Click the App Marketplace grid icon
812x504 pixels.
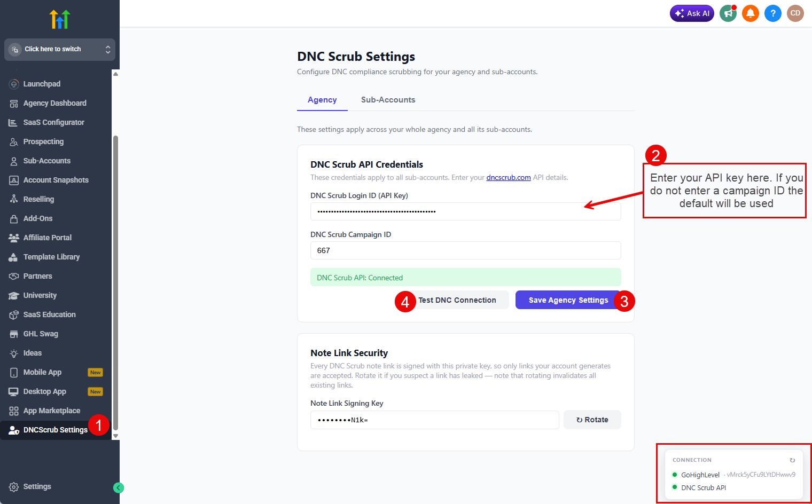tap(14, 411)
